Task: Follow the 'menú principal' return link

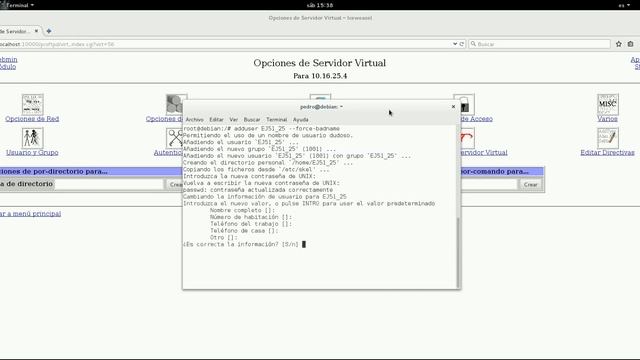Action: point(31,213)
